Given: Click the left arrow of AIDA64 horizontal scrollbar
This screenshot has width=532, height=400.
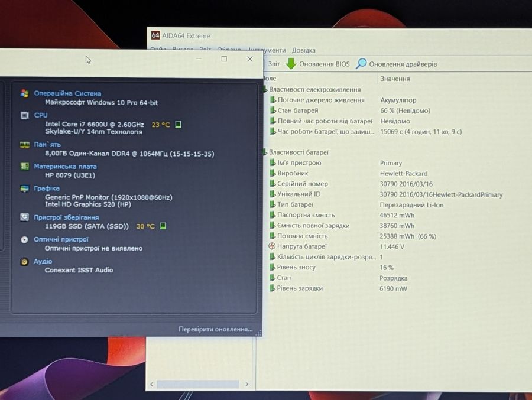Looking at the screenshot, I should (152, 384).
